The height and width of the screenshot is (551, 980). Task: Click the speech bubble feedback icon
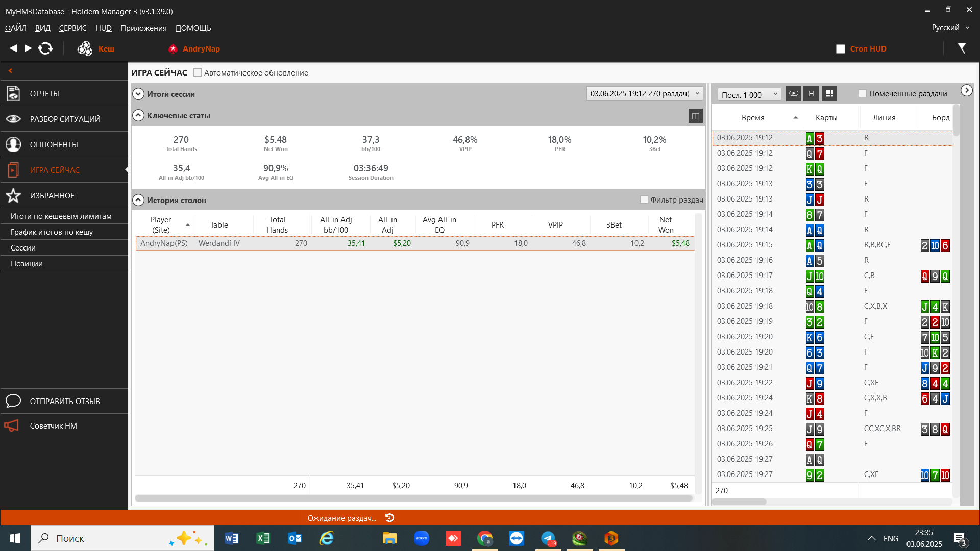click(13, 401)
